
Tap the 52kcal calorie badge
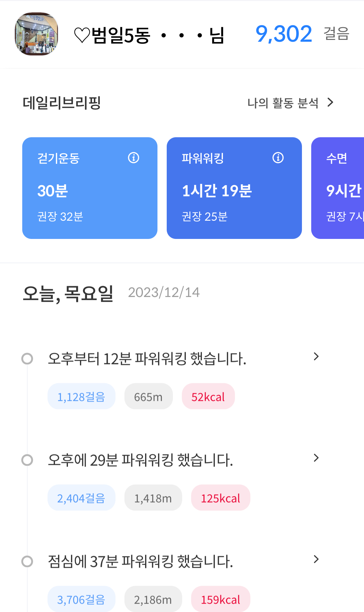point(208,397)
